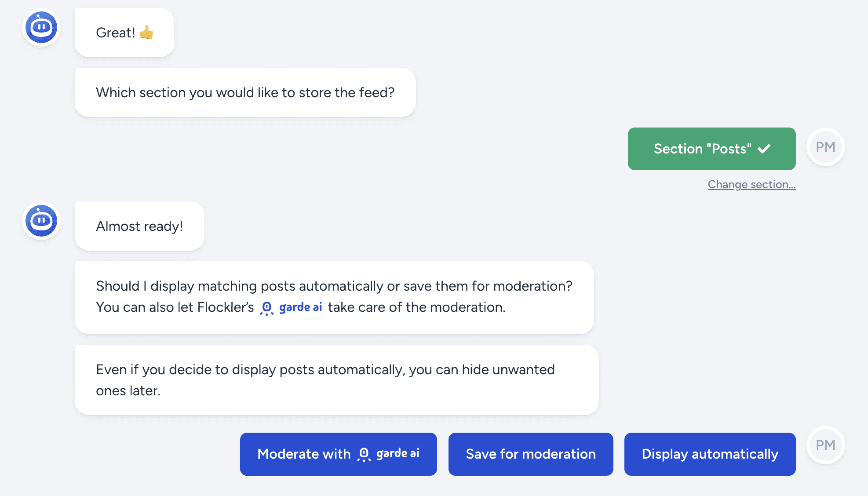Click the bot avatar beside Almost ready
This screenshot has width=868, height=496.
tap(41, 220)
